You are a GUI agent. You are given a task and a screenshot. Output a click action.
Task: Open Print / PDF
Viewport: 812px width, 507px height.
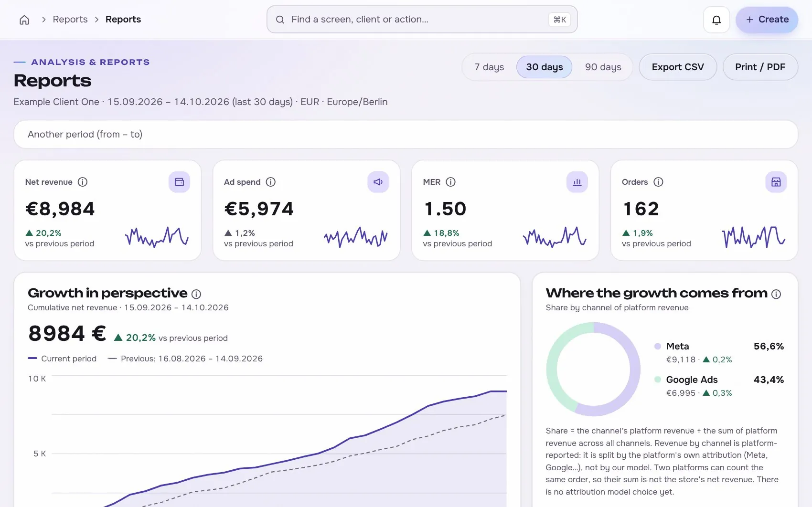click(760, 67)
